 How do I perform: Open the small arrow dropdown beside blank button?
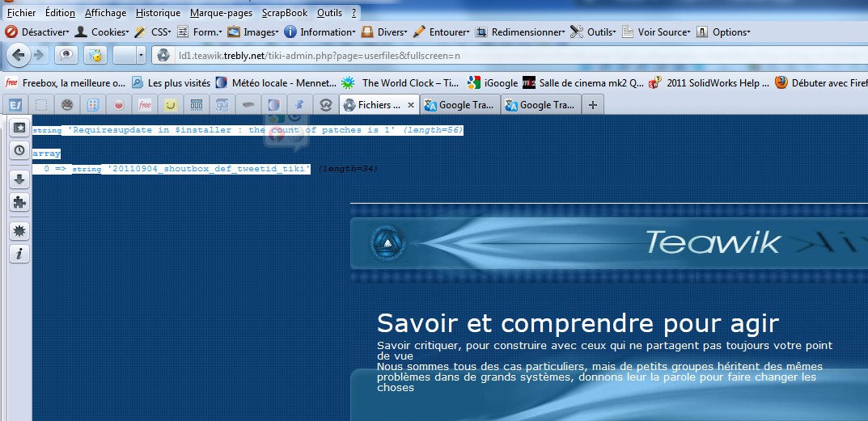coord(141,55)
